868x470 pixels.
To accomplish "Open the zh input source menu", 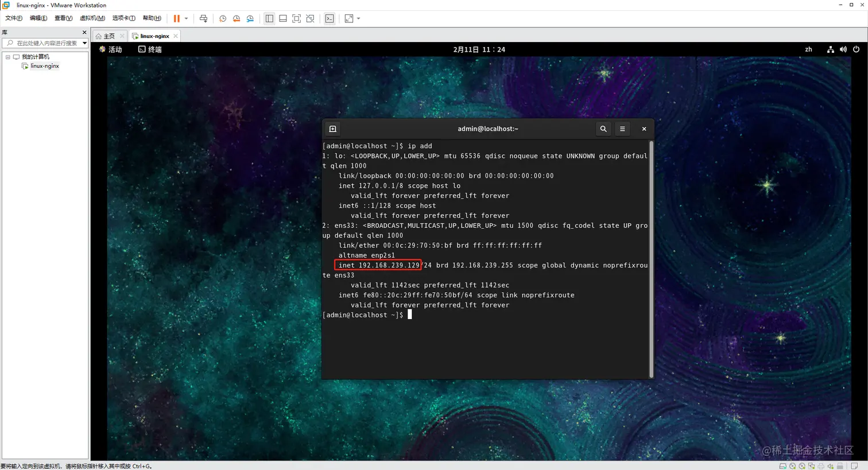I will (x=808, y=49).
